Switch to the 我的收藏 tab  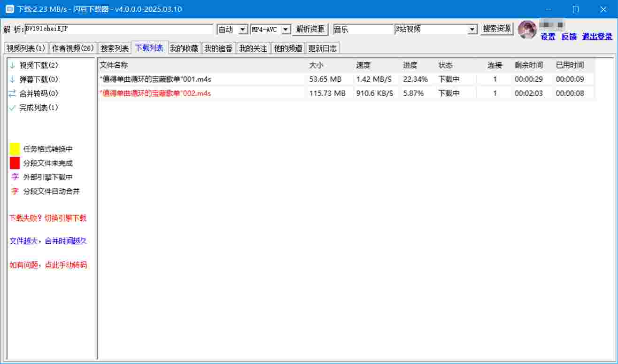(x=184, y=48)
